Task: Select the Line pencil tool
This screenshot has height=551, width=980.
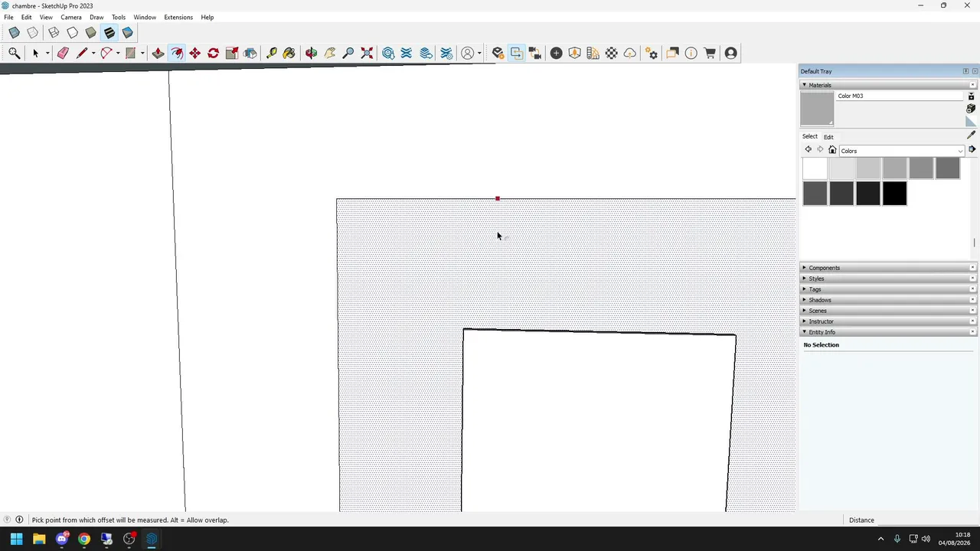Action: click(82, 53)
